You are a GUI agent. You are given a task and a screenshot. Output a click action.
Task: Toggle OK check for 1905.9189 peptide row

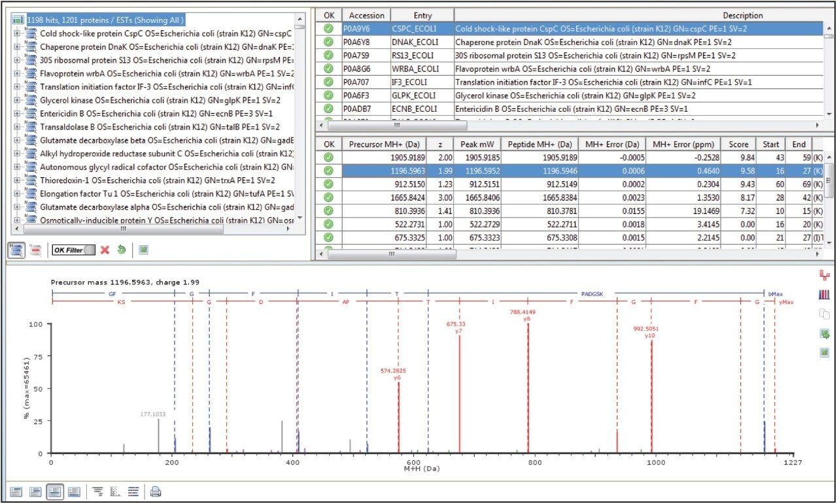(x=328, y=158)
